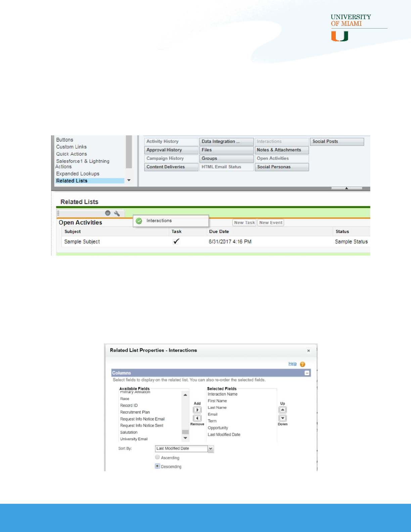The image size is (411, 532).
Task: Open the Sort By dropdown
Action: pyautogui.click(x=211, y=449)
